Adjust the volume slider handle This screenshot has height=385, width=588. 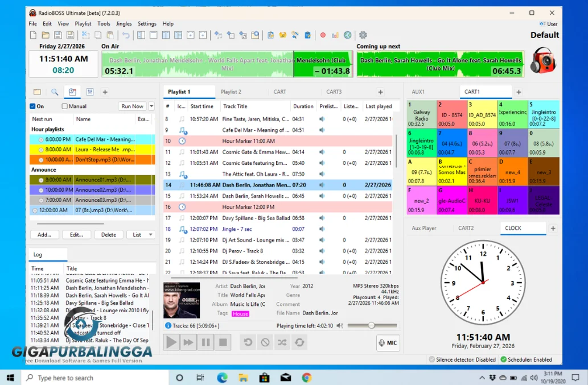click(x=371, y=325)
